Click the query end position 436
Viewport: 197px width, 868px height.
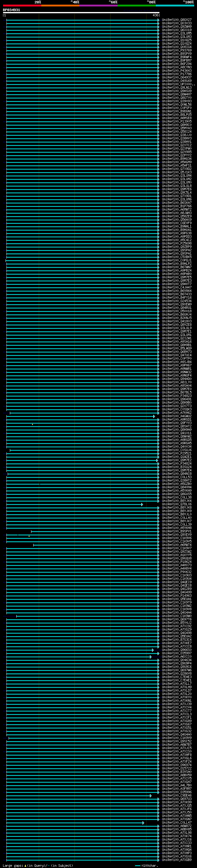point(155,15)
